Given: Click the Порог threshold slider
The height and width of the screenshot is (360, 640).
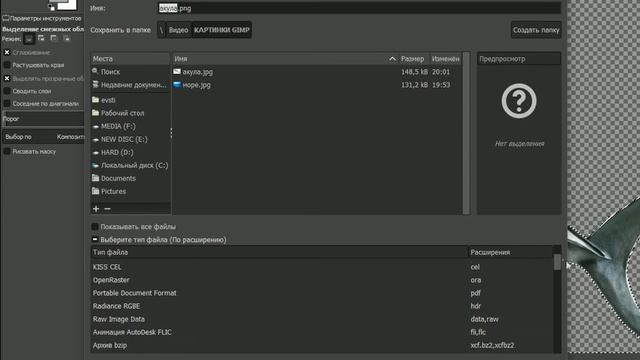Looking at the screenshot, I should click(x=43, y=119).
